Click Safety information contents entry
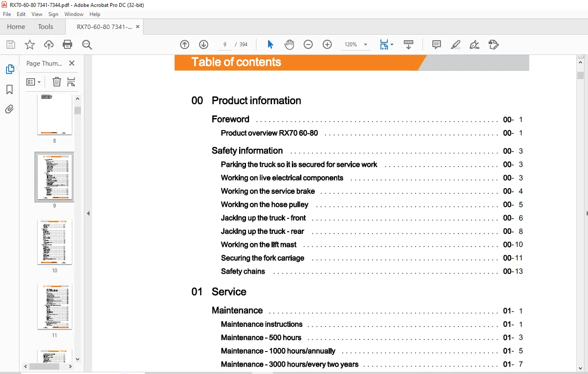The image size is (588, 374). pos(247,151)
